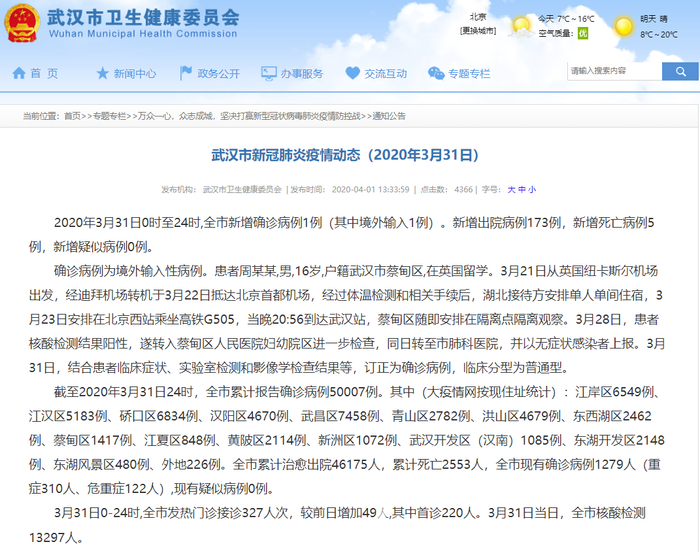
Task: Click the magnifier search button
Action: pyautogui.click(x=680, y=71)
